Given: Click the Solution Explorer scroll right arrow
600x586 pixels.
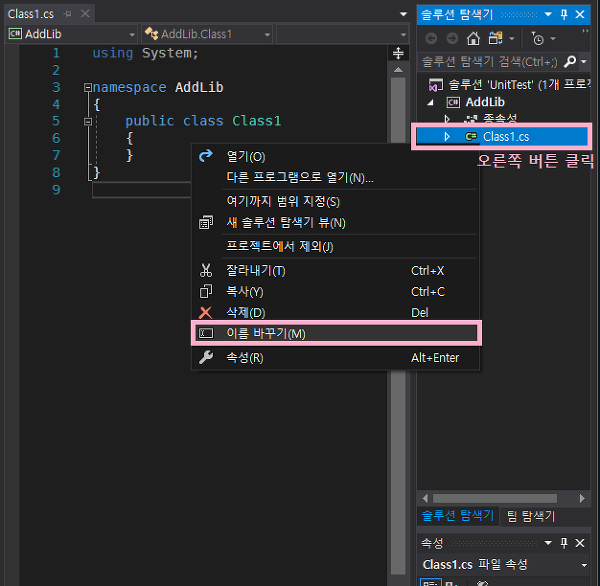Looking at the screenshot, I should [x=582, y=498].
